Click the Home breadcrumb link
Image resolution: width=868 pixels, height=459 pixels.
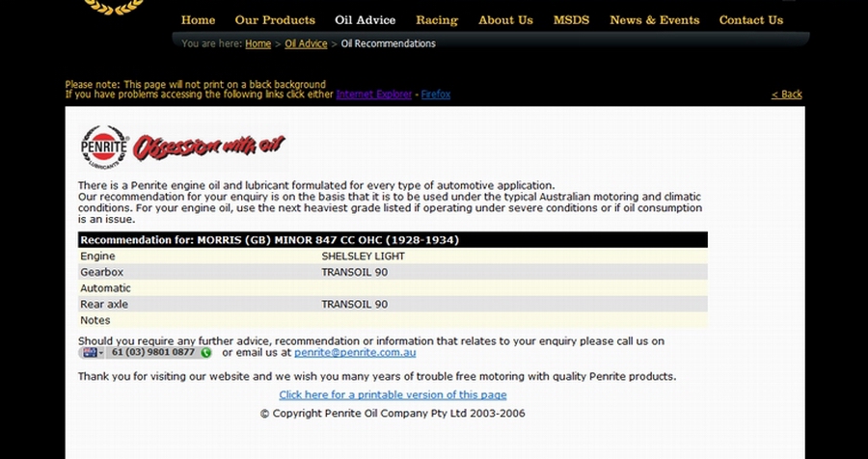tap(258, 43)
